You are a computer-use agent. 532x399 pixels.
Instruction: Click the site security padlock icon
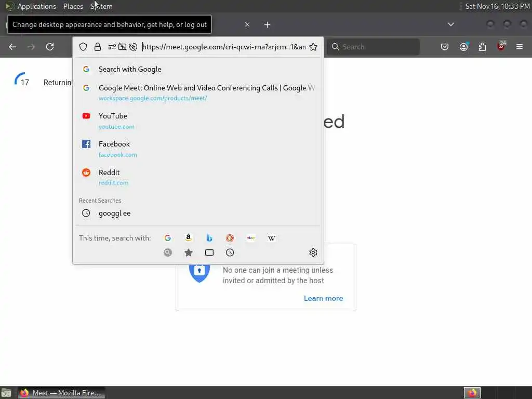pos(98,47)
